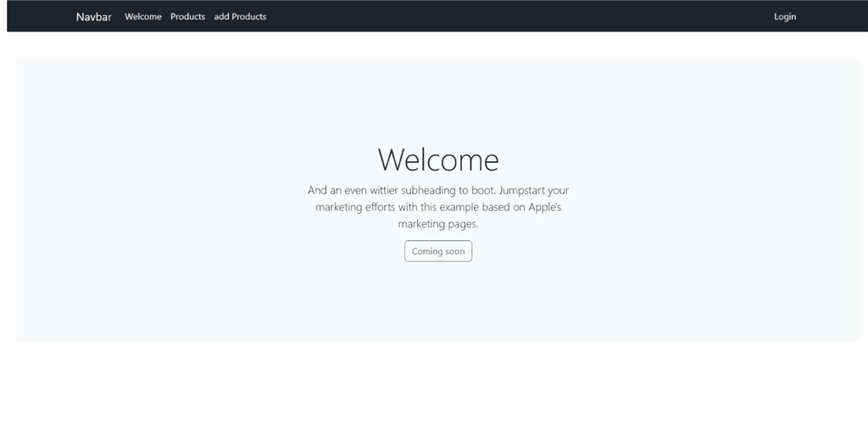Click the subheading paragraph about marketing pages

pos(438,207)
